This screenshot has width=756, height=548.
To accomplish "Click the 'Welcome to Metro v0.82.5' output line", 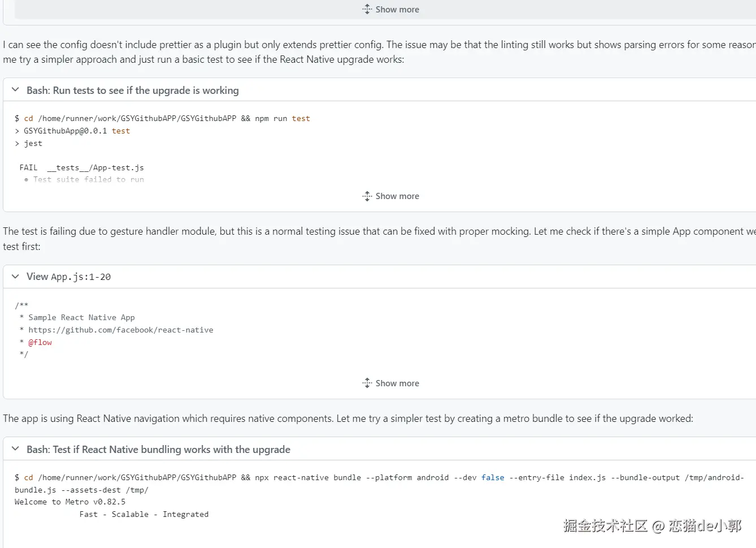I will coord(70,502).
